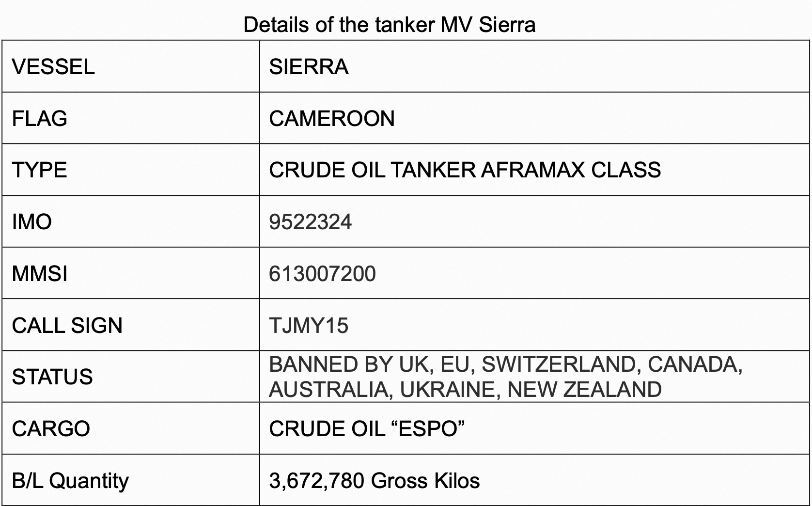Select the STATUS label cell
The width and height of the screenshot is (812, 506).
[x=131, y=376]
